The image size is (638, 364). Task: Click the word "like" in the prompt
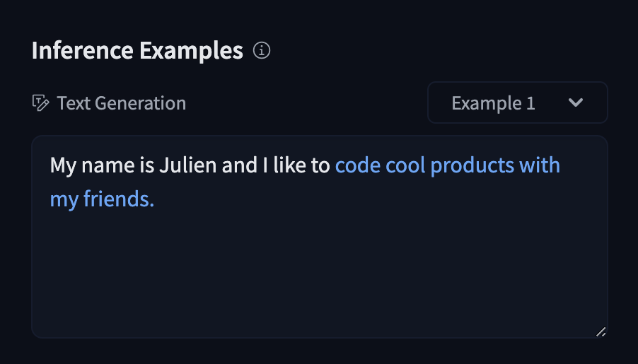291,165
